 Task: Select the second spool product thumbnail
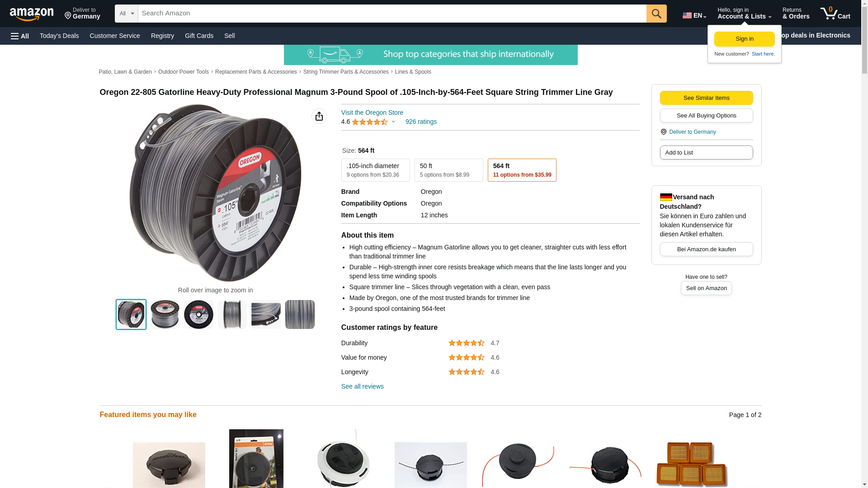click(x=165, y=314)
